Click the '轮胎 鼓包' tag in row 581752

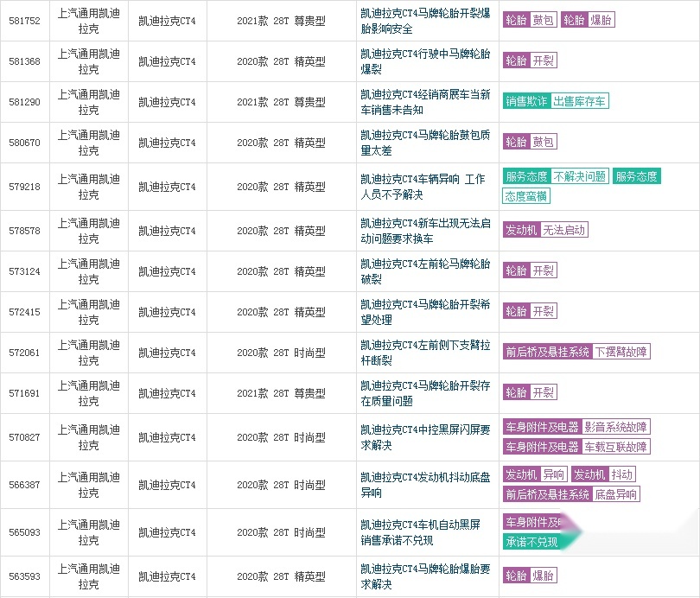(x=530, y=20)
